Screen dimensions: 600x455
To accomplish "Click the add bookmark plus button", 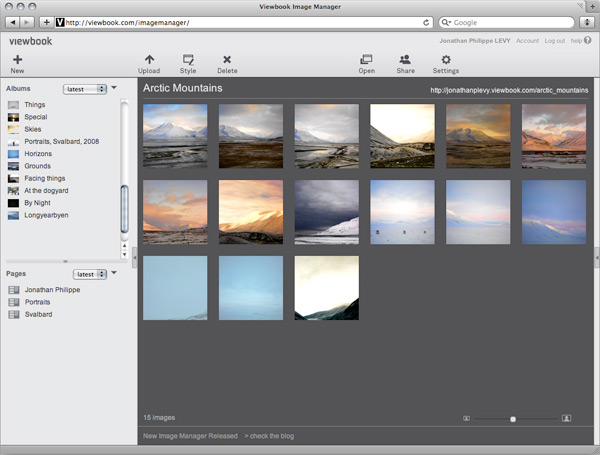I will [x=46, y=22].
